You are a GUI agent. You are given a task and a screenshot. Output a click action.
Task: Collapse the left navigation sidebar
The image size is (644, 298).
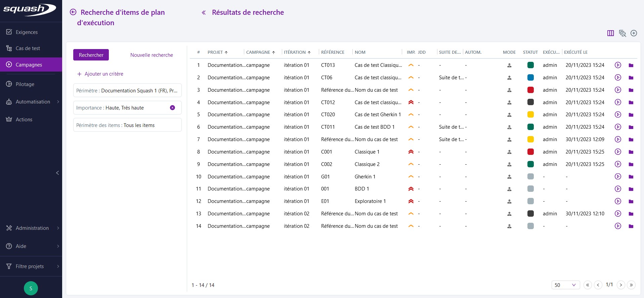57,173
